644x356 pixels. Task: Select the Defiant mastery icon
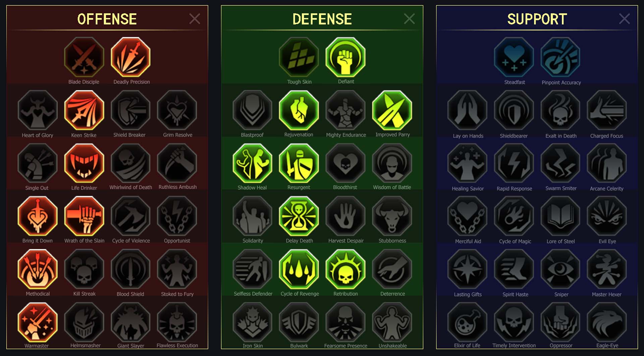(345, 57)
